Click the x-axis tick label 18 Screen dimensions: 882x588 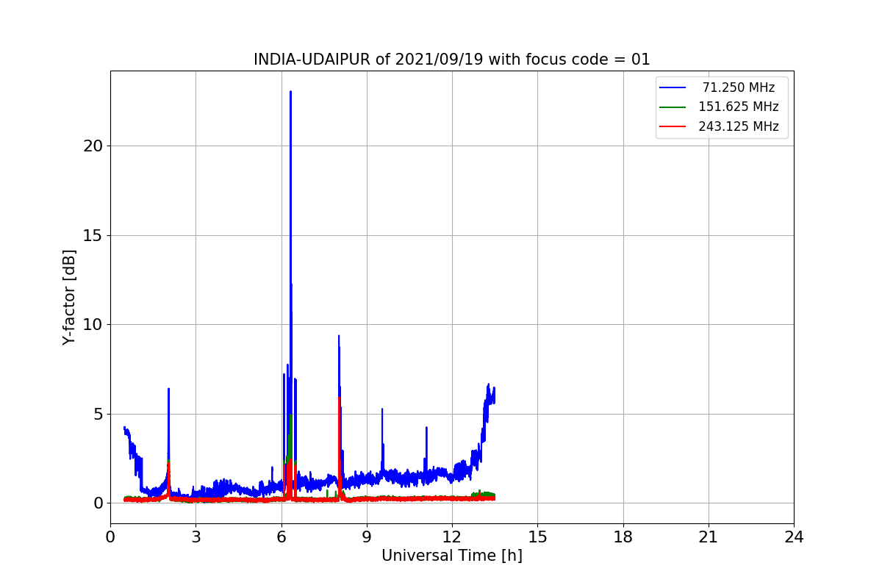[x=623, y=537]
